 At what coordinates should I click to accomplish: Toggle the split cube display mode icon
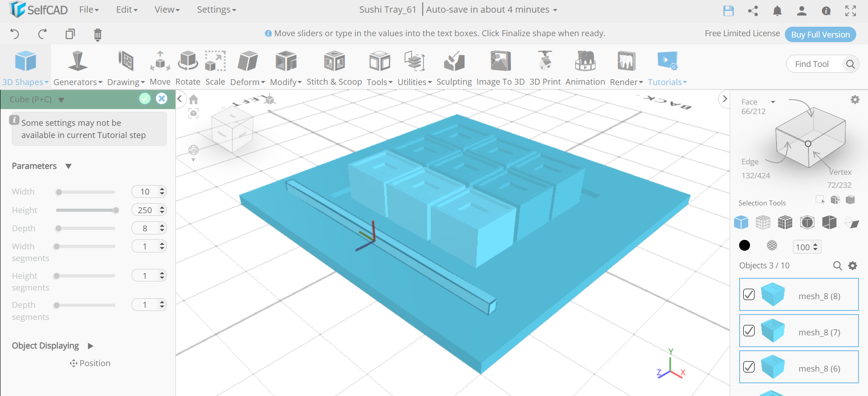pyautogui.click(x=830, y=222)
